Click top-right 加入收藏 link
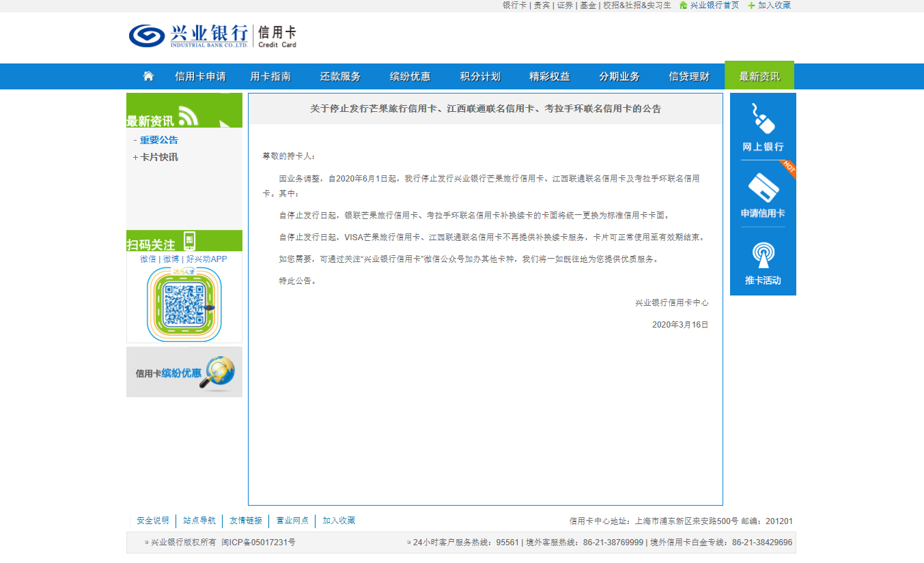Viewport: 924px width, 563px height. [x=774, y=5]
